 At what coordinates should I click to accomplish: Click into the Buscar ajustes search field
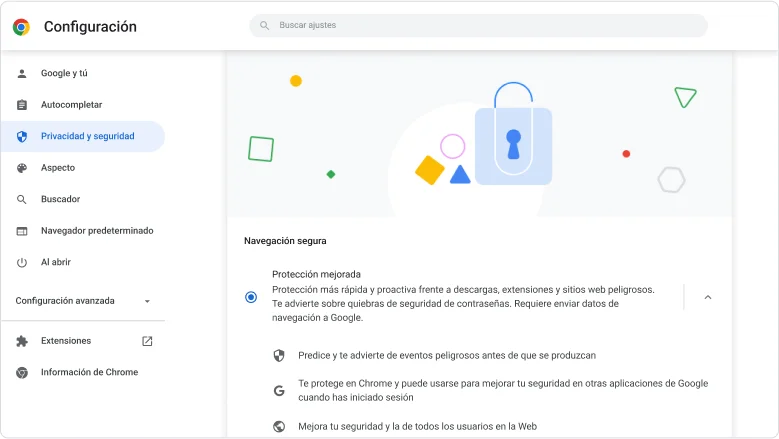pos(478,25)
